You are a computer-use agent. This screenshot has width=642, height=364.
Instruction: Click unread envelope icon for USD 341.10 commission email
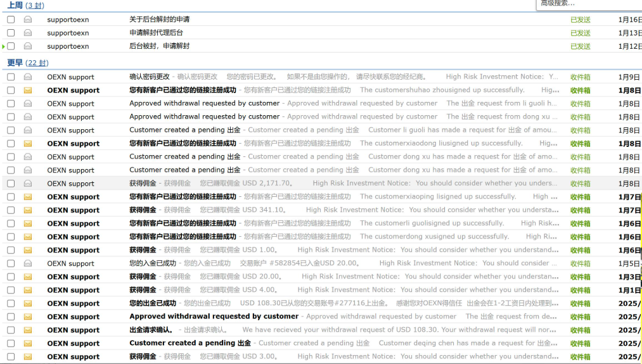pyautogui.click(x=28, y=210)
